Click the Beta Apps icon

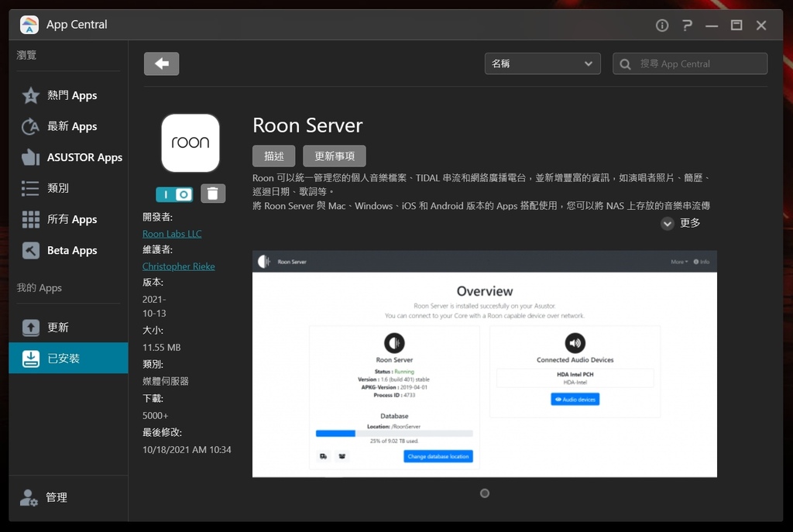click(31, 250)
